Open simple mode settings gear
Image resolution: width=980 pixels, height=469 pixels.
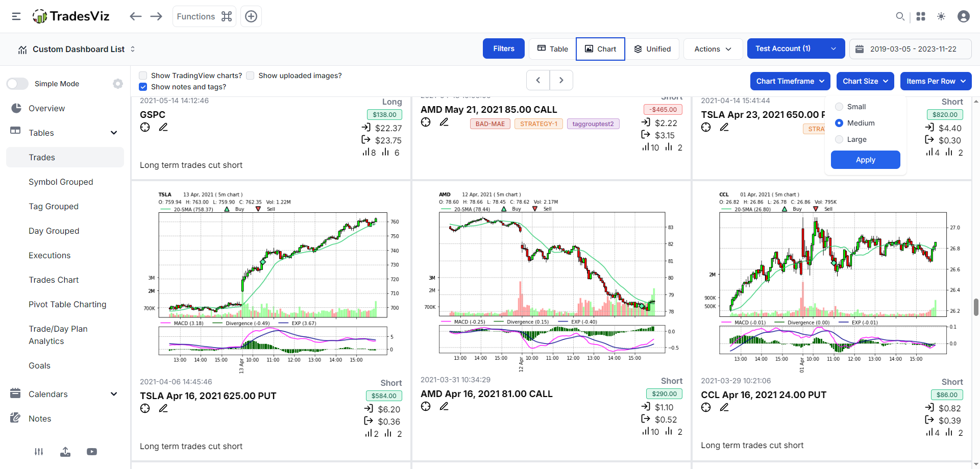tap(118, 84)
